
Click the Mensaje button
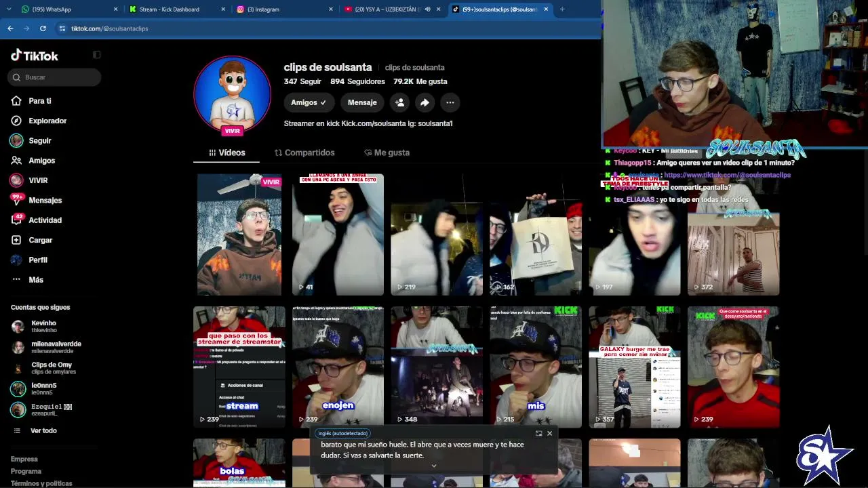(x=362, y=102)
